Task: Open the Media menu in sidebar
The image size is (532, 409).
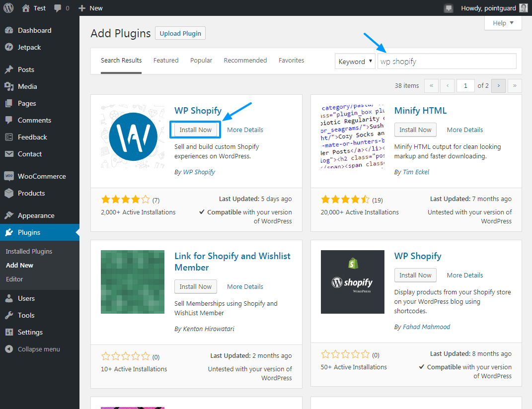Action: tap(27, 86)
